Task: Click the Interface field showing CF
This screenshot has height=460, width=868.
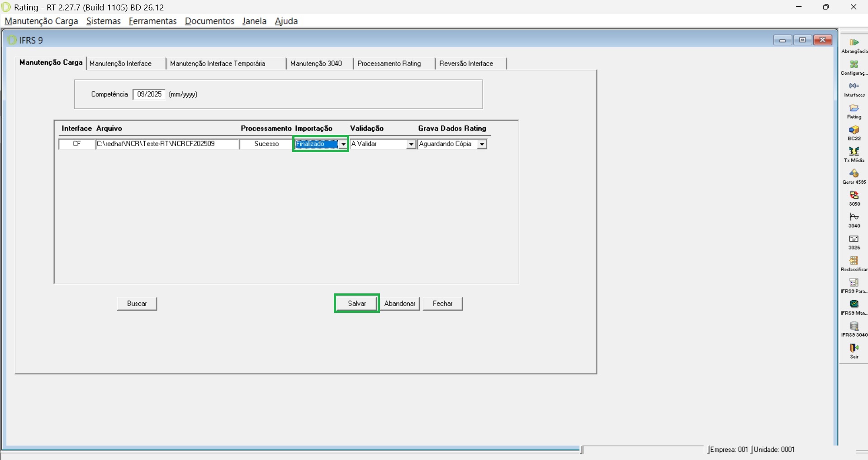Action: coord(77,144)
